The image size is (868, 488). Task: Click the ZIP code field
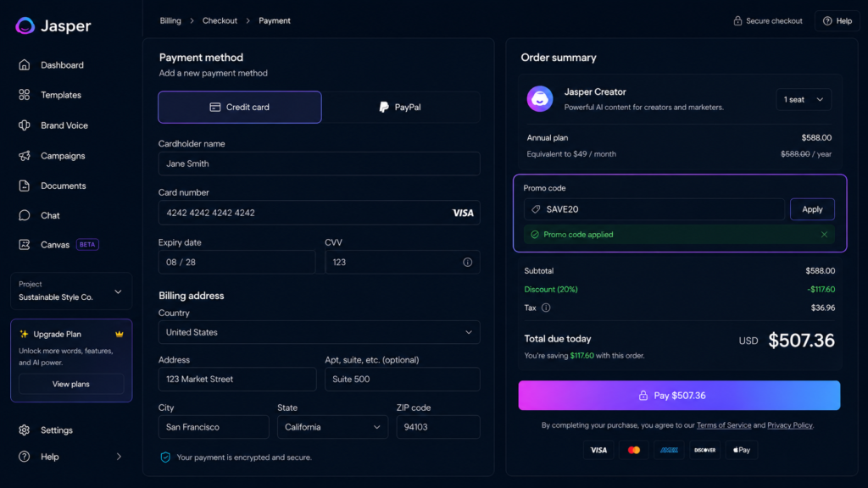[x=438, y=427]
